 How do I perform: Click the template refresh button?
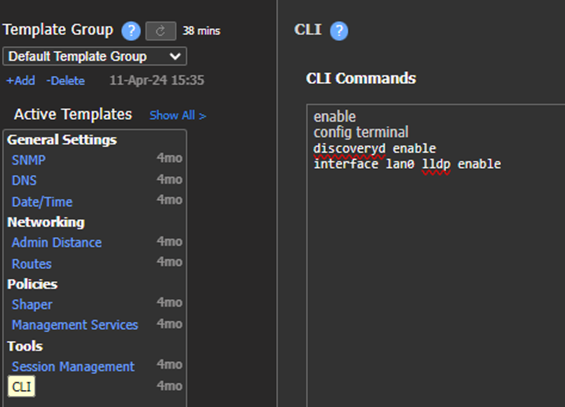point(161,31)
